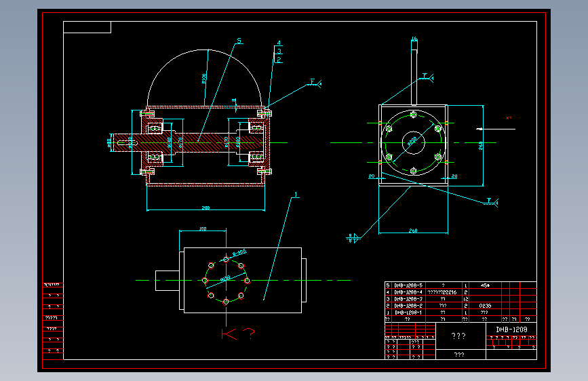Select the 8-Ø26 hole callout text

coord(239,252)
